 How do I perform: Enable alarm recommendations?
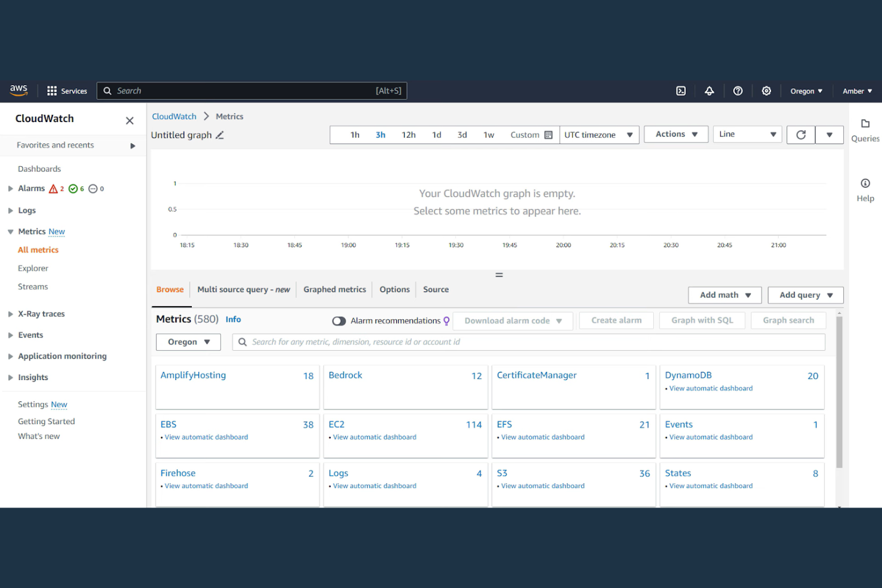click(x=338, y=321)
